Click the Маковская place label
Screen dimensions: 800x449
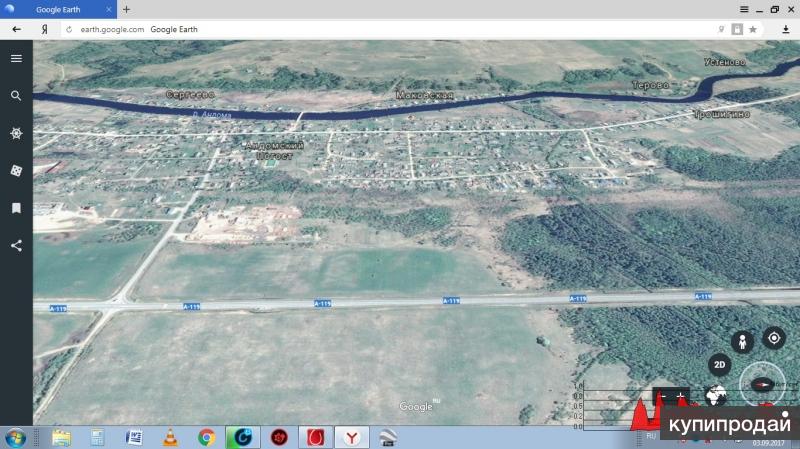[424, 95]
